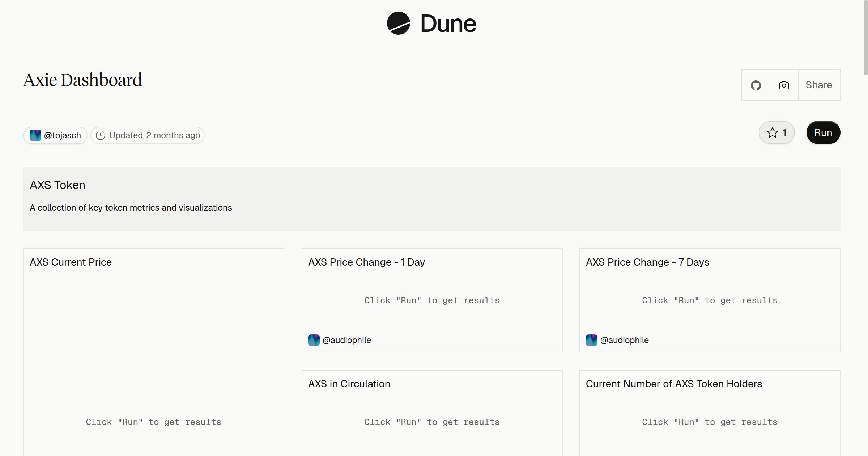
Task: Click the Dune wordmark text
Action: [x=448, y=24]
